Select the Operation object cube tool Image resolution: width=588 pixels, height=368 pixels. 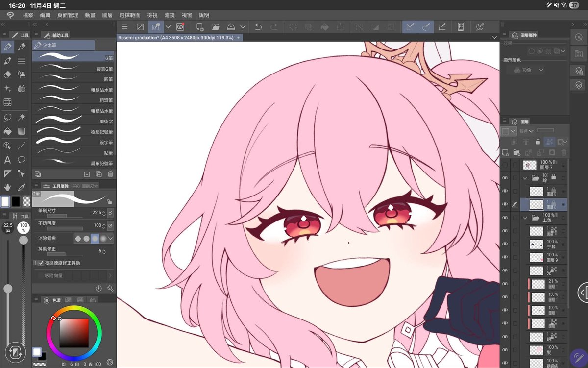click(x=7, y=146)
